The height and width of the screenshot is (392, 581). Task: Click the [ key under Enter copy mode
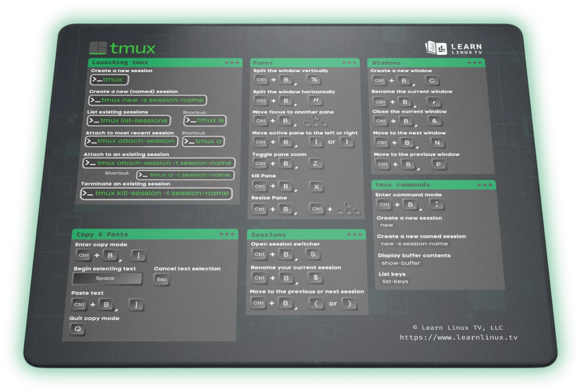[139, 255]
